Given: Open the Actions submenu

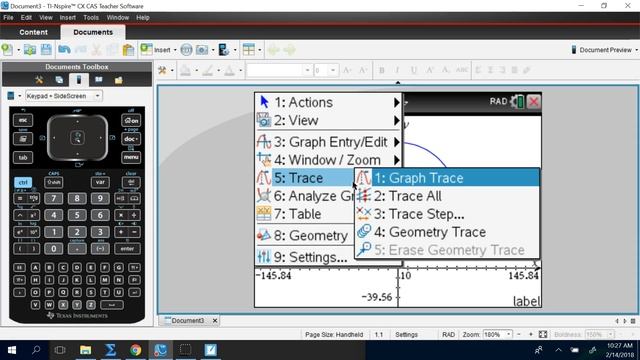Looking at the screenshot, I should point(328,102).
